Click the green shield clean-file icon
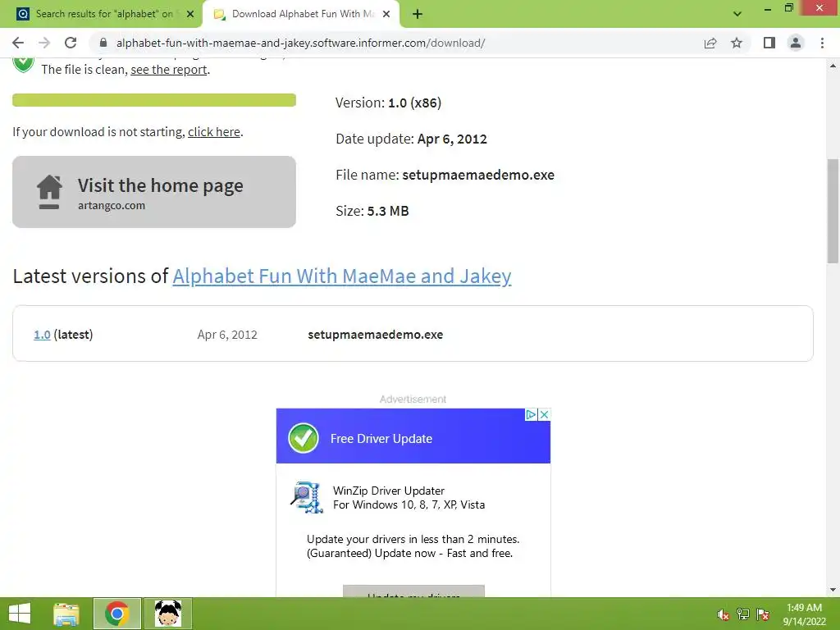 (23, 64)
